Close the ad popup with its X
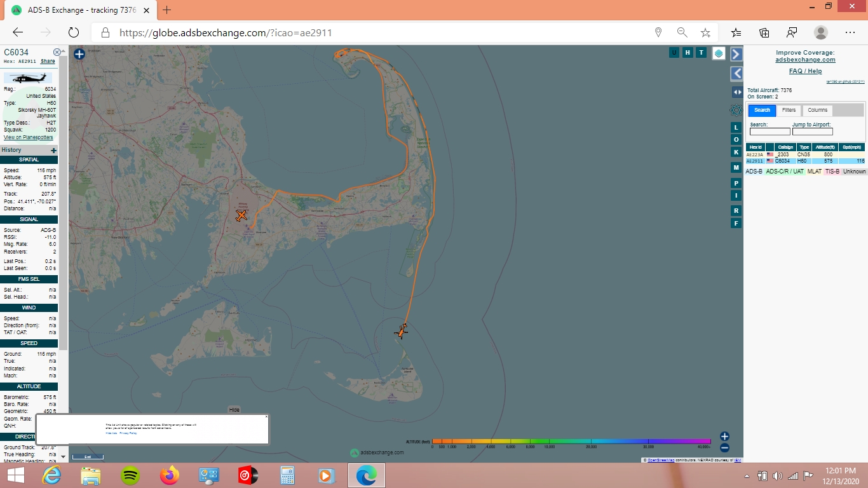868x488 pixels. point(266,417)
